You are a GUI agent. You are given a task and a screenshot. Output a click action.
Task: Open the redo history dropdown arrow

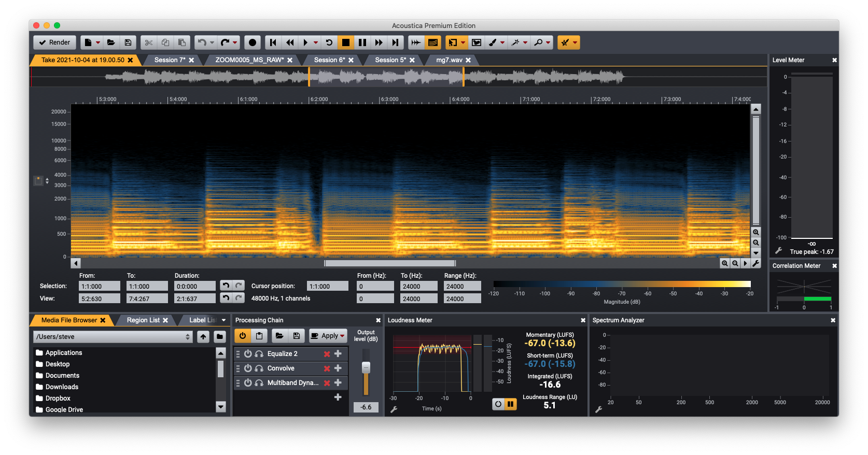235,42
